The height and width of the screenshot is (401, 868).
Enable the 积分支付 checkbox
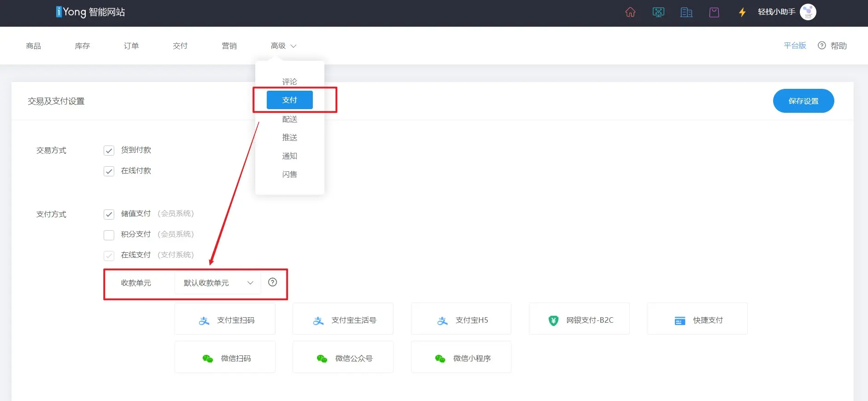click(109, 235)
